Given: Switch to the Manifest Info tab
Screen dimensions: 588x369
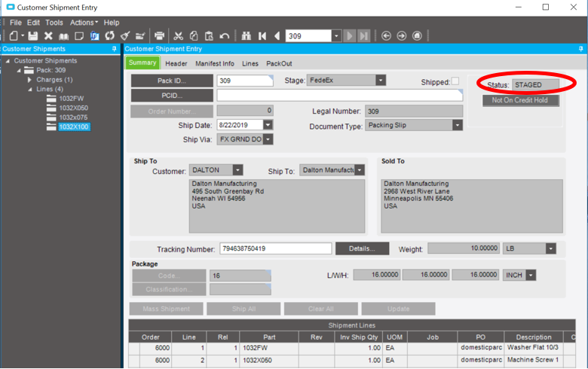Looking at the screenshot, I should [215, 64].
